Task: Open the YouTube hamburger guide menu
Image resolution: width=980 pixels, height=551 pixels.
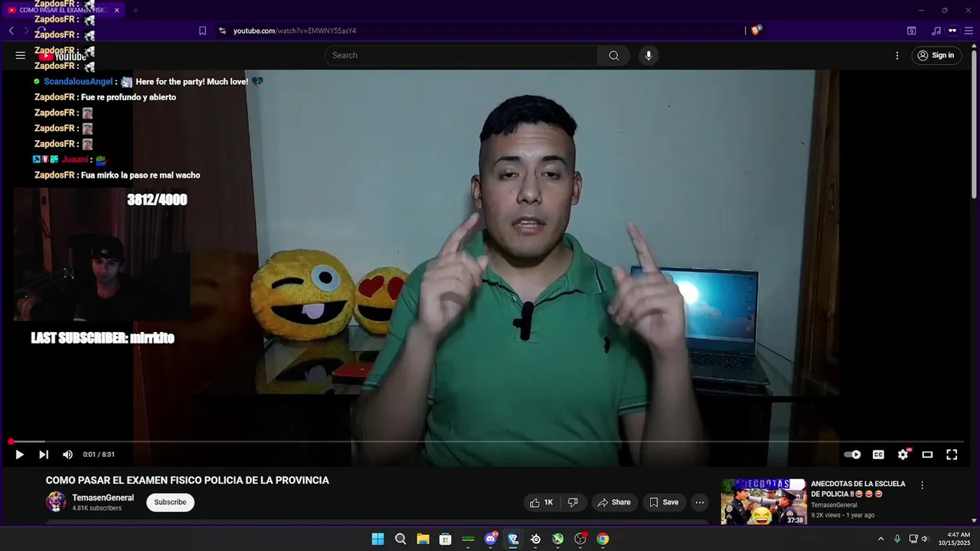Action: coord(21,55)
